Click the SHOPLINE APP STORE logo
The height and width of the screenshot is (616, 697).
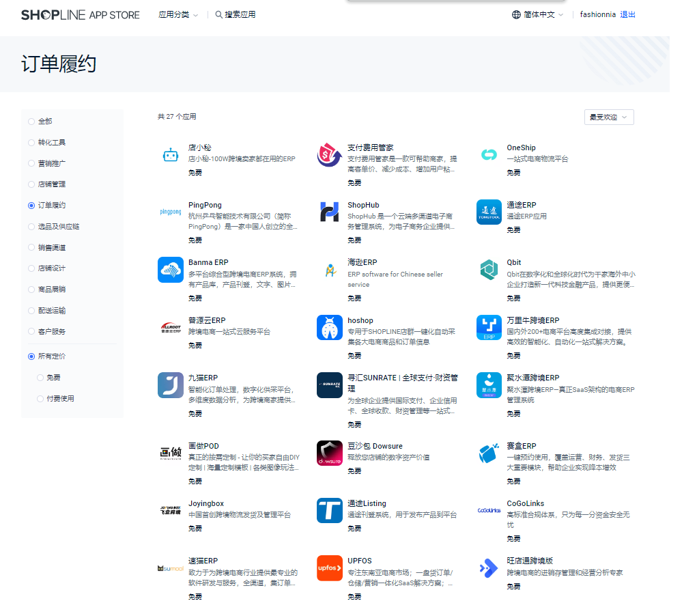[x=80, y=14]
